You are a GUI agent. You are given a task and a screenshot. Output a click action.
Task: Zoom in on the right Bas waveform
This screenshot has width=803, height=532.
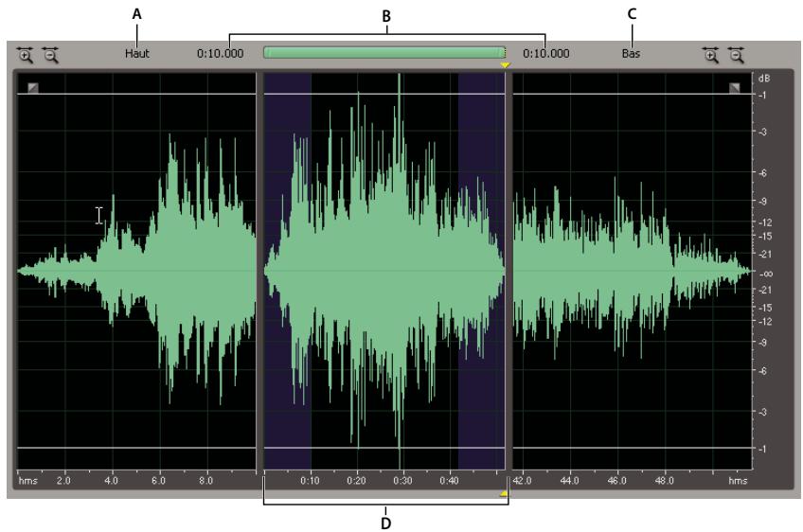click(x=711, y=55)
